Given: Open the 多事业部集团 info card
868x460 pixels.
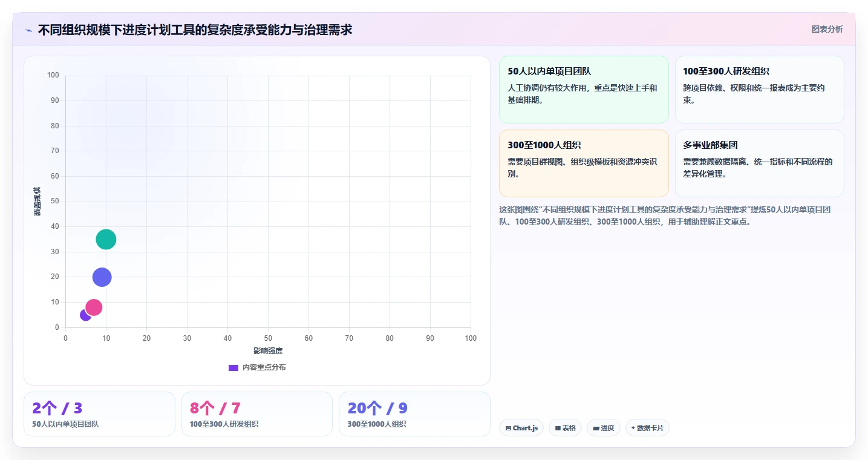Looking at the screenshot, I should coord(759,163).
